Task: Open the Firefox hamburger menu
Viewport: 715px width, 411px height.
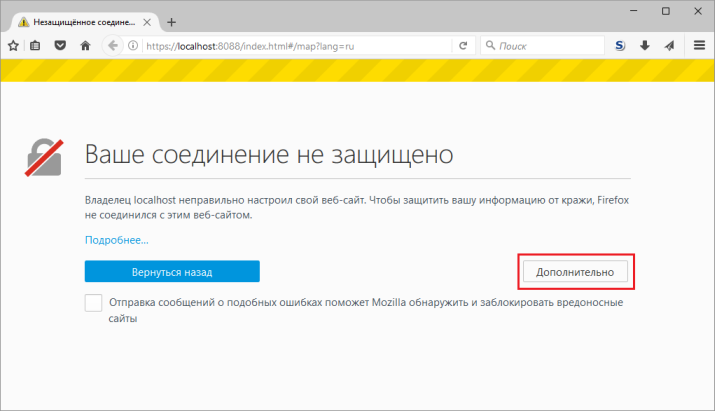Action: (x=699, y=45)
